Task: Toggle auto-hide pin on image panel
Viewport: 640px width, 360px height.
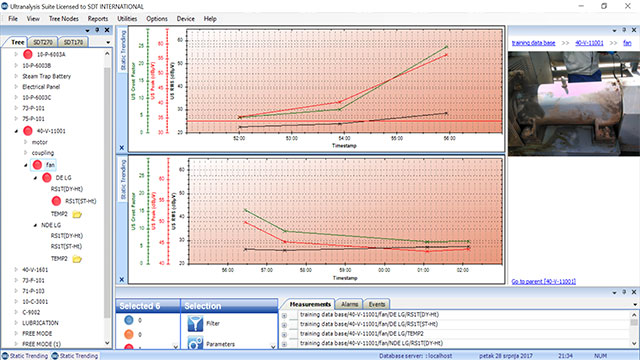Action: click(x=624, y=30)
